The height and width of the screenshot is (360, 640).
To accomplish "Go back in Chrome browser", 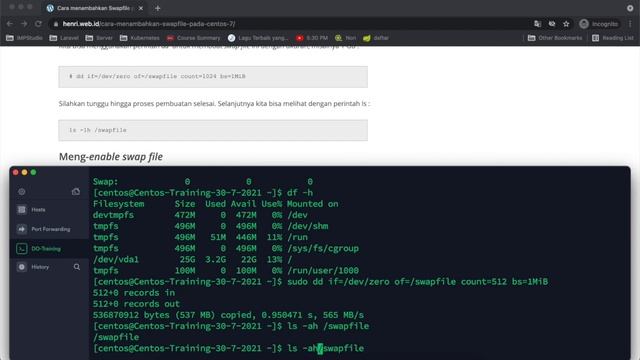I will click(10, 24).
